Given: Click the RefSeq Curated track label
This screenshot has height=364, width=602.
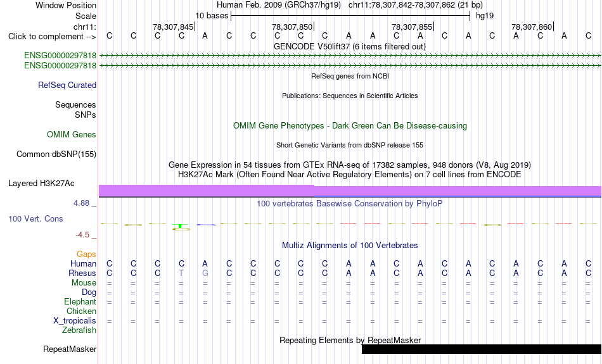Looking at the screenshot, I should click(x=67, y=85).
